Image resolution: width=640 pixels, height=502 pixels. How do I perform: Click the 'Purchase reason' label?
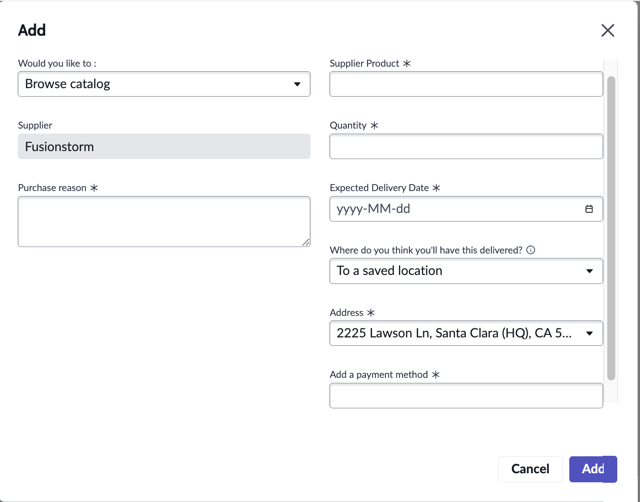52,188
